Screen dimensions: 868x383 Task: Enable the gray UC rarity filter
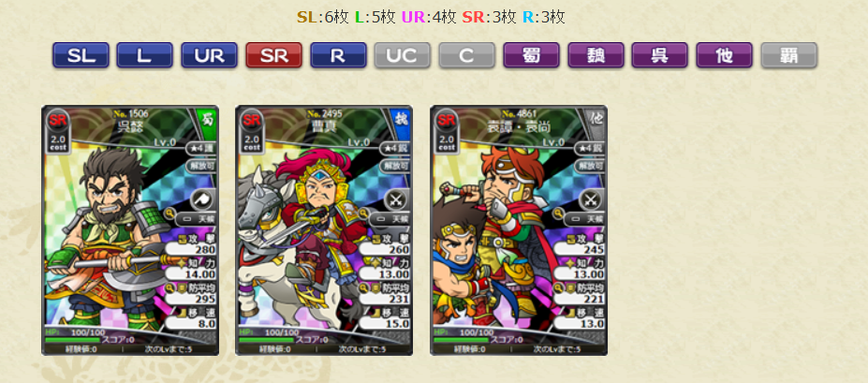tap(403, 55)
